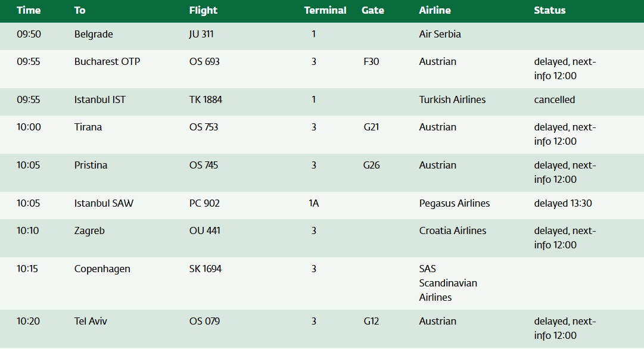Open the Copenhagen flight entry
644x349 pixels.
click(102, 269)
